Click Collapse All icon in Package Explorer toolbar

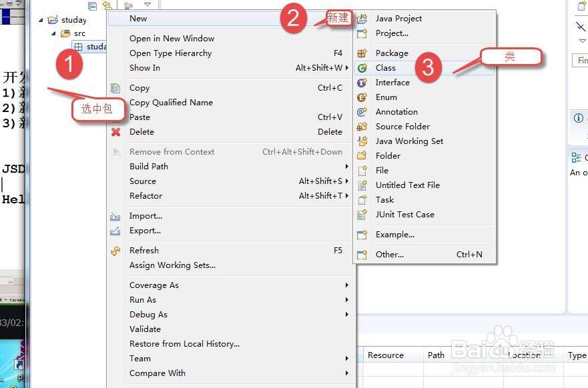point(92,5)
